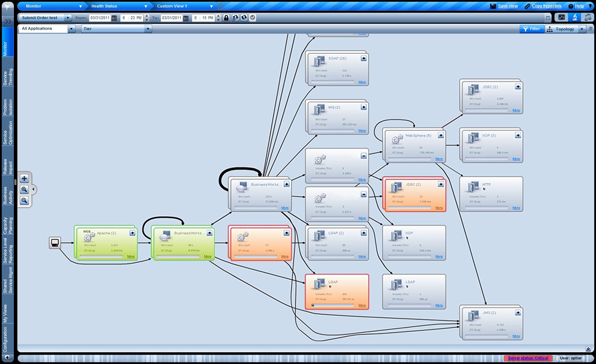The height and width of the screenshot is (364, 596).
Task: Click the From time stepper arrows
Action: pos(147,18)
